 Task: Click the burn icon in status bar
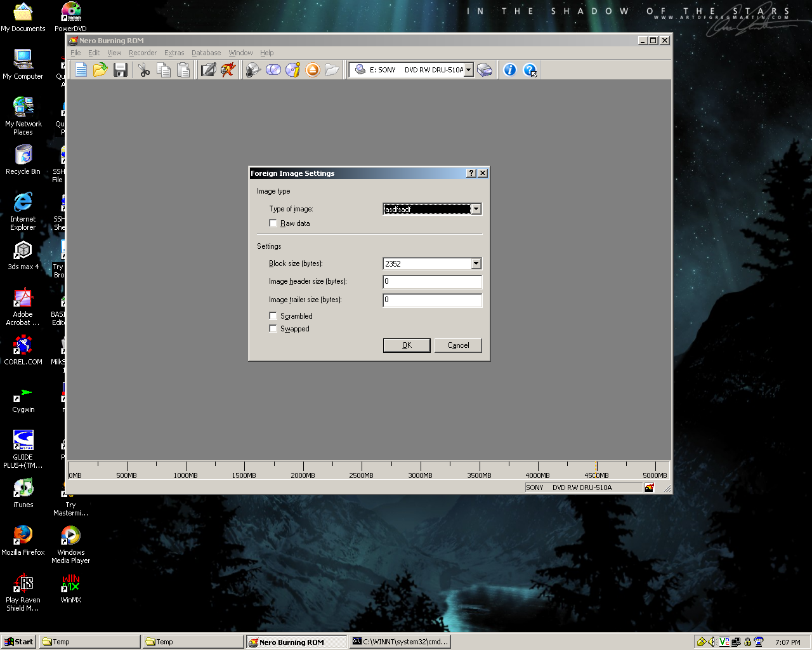[x=649, y=487]
